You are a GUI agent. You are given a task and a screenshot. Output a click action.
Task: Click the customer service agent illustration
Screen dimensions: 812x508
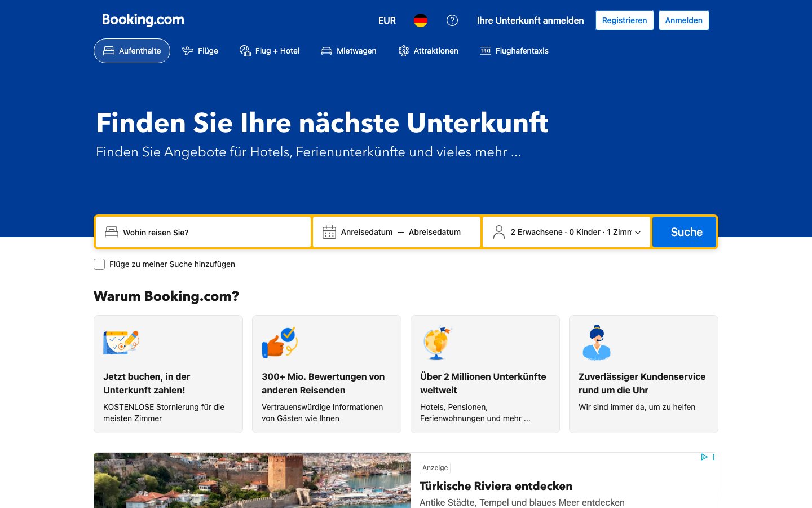coord(597,343)
